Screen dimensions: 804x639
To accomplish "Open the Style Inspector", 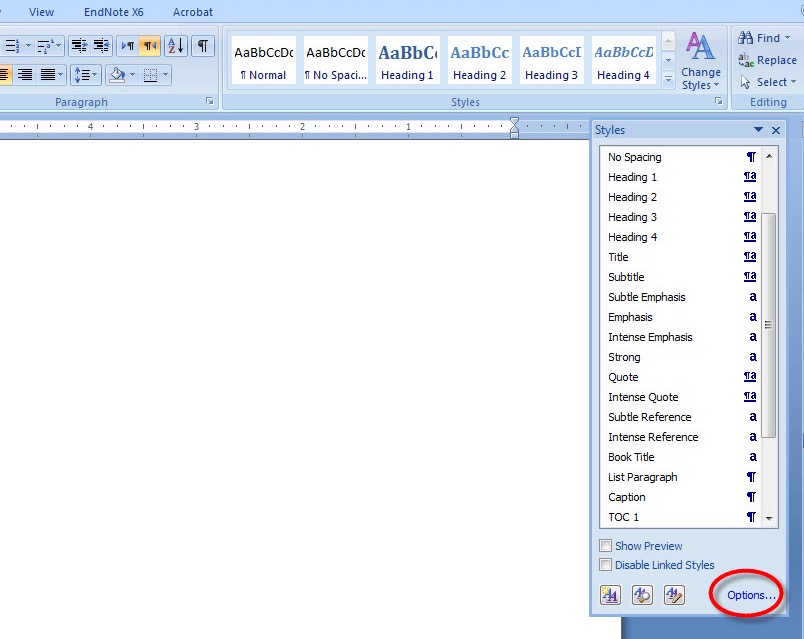I will click(x=642, y=595).
